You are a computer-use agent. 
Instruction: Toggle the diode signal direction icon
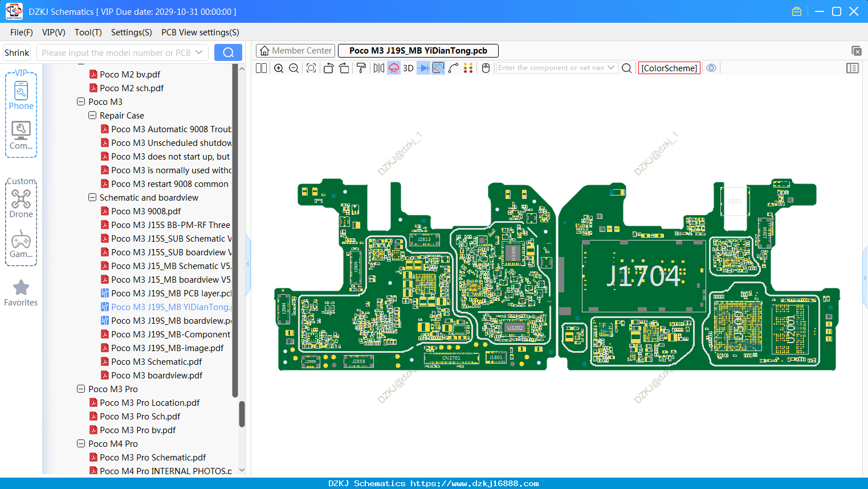[x=423, y=68]
